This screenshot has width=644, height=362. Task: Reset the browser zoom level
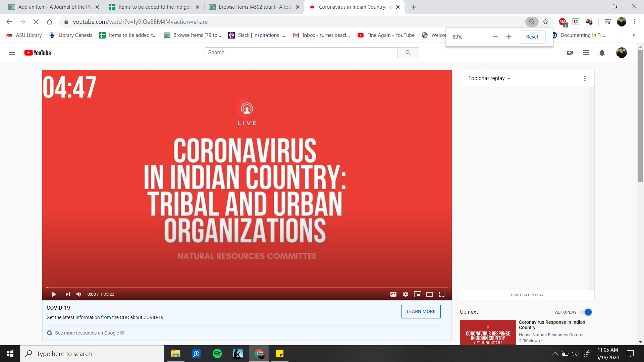[532, 37]
